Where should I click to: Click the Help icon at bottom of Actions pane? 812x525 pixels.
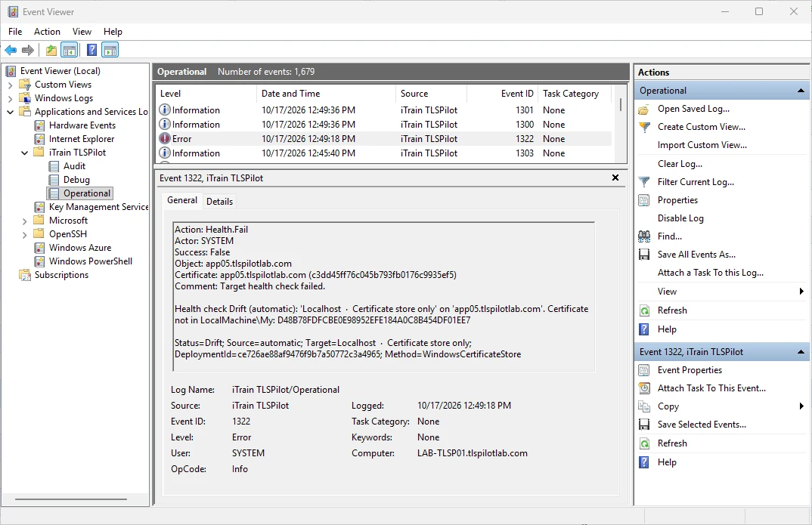[x=644, y=462]
